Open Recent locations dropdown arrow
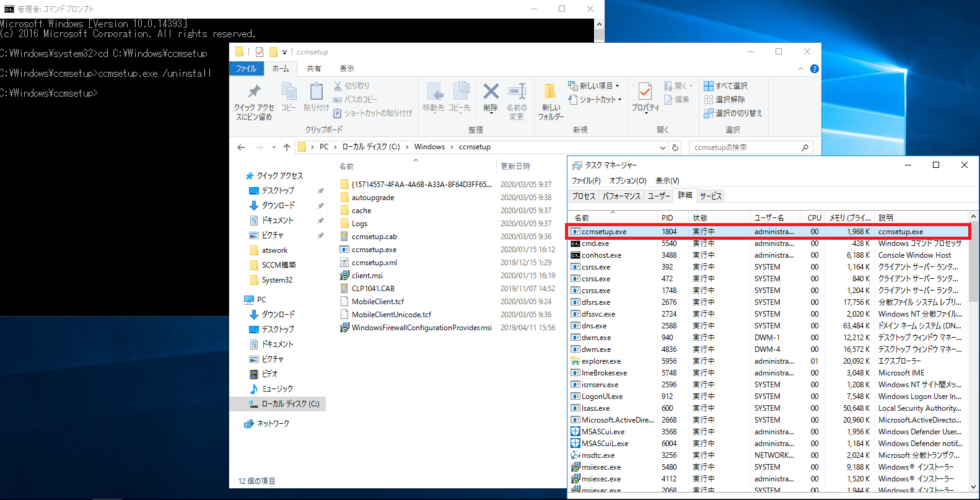This screenshot has height=500, width=980. pos(274,147)
